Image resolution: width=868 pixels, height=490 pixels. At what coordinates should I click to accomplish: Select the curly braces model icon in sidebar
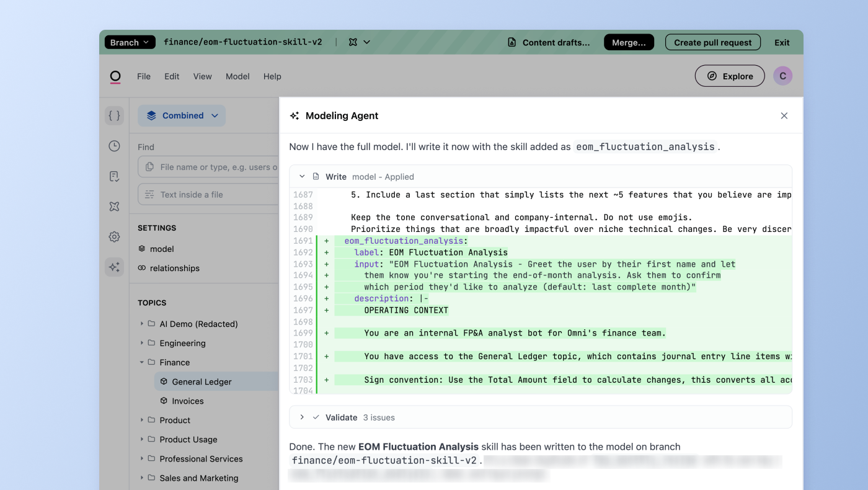point(114,115)
